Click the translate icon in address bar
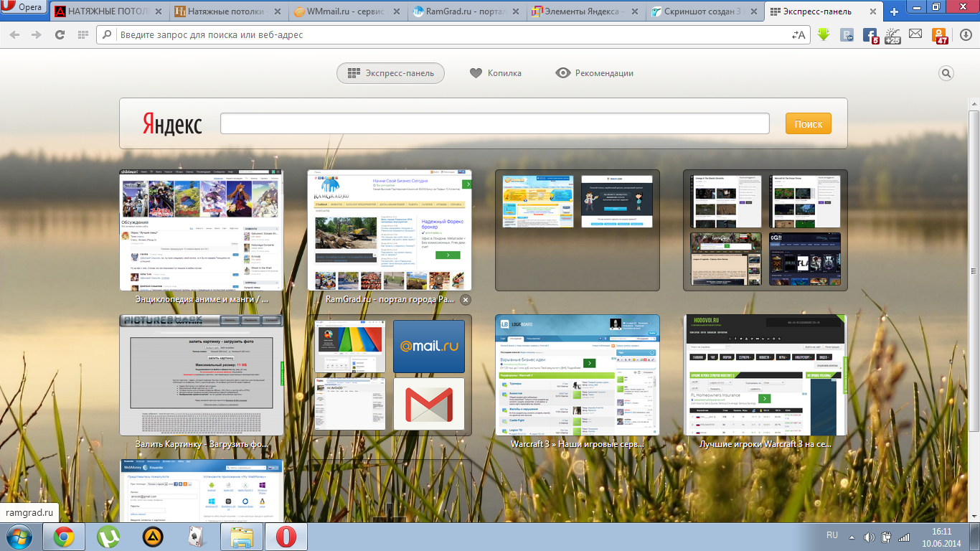 click(x=798, y=34)
